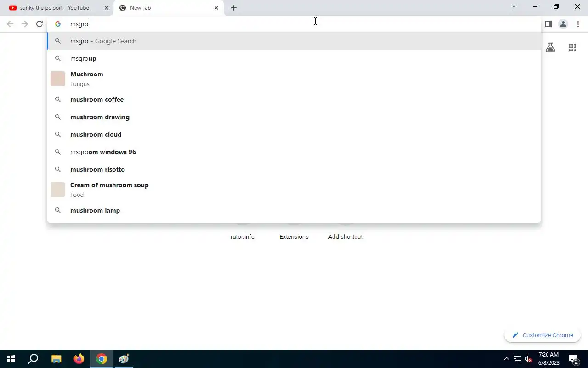
Task: Open Windows taskbar search
Action: point(33,359)
